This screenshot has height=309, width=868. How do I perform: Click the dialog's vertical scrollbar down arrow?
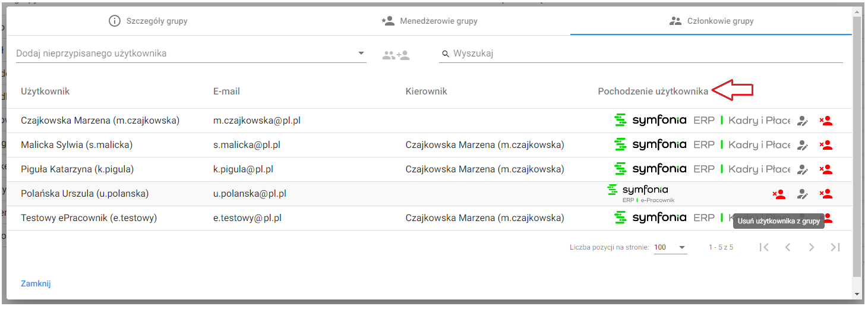coord(856,294)
